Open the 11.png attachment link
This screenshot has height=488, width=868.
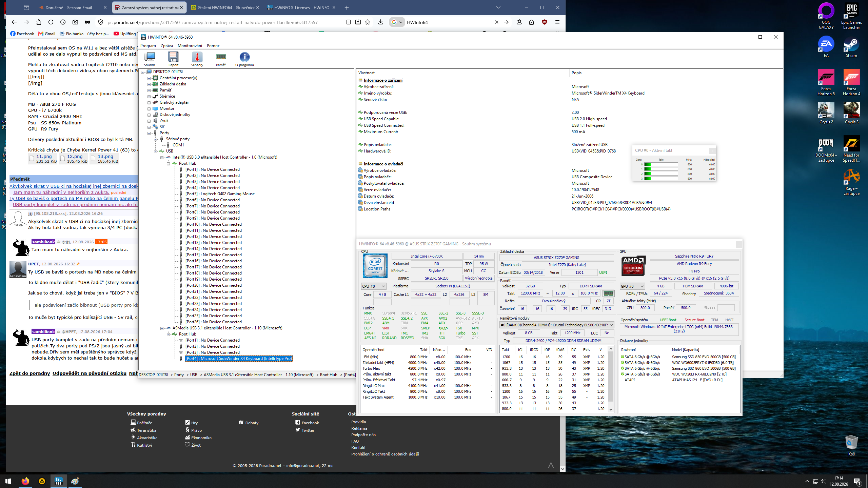(x=44, y=157)
